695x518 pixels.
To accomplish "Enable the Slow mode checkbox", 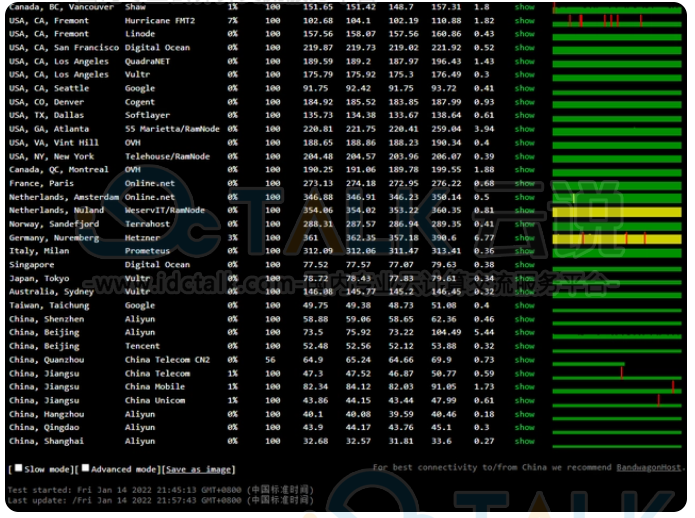I will [x=19, y=468].
